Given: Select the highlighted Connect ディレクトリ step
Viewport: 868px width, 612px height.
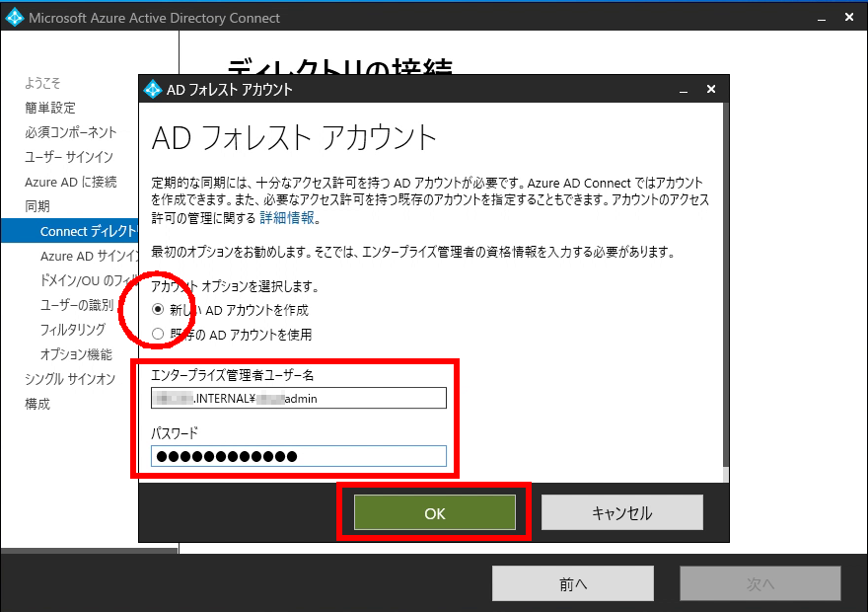Looking at the screenshot, I should pos(69,230).
